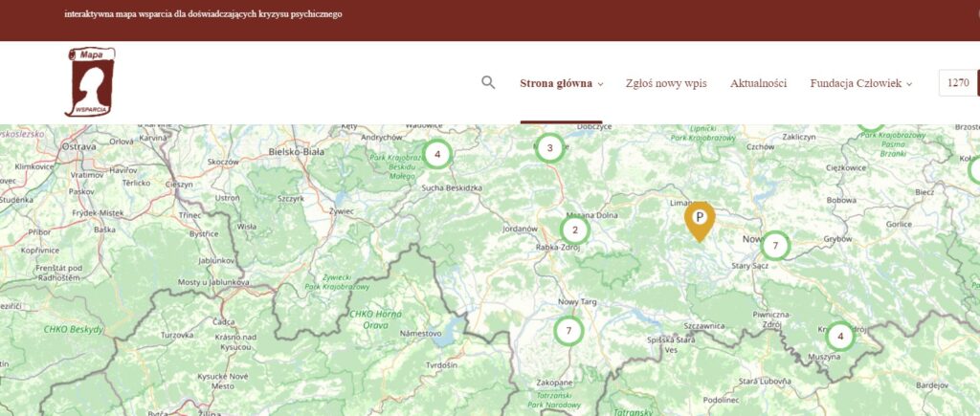Open the Mapa Wsparcia logo homepage
This screenshot has width=980, height=416.
pos(91,82)
